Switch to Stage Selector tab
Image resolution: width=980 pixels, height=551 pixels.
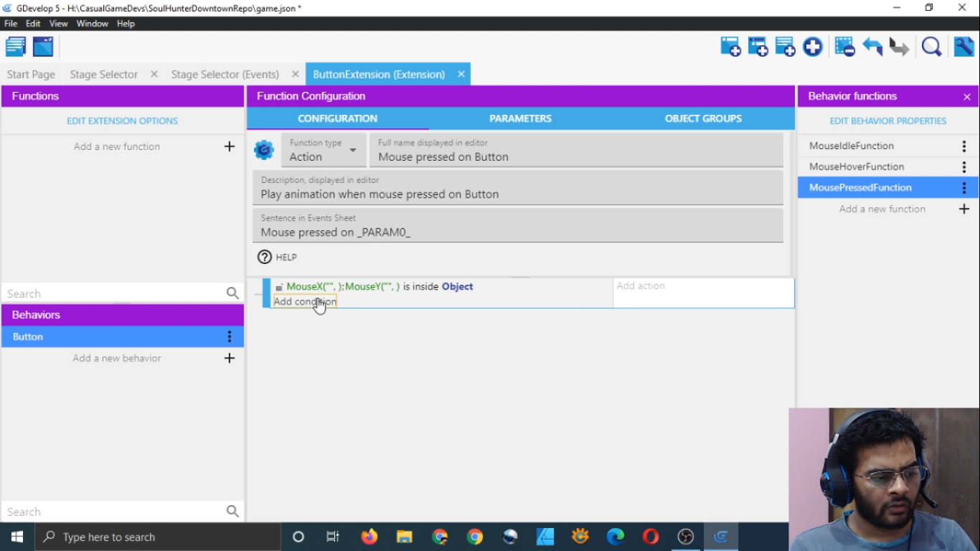(104, 74)
